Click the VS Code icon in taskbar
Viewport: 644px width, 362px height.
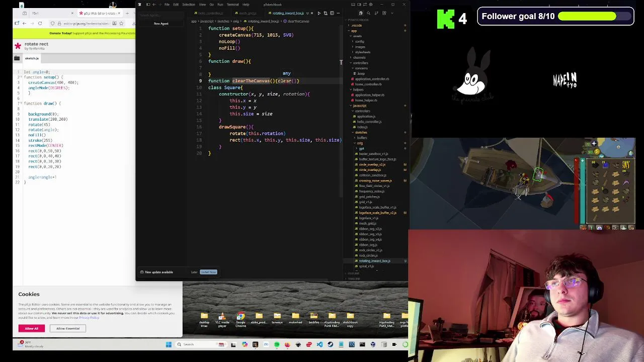click(319, 344)
